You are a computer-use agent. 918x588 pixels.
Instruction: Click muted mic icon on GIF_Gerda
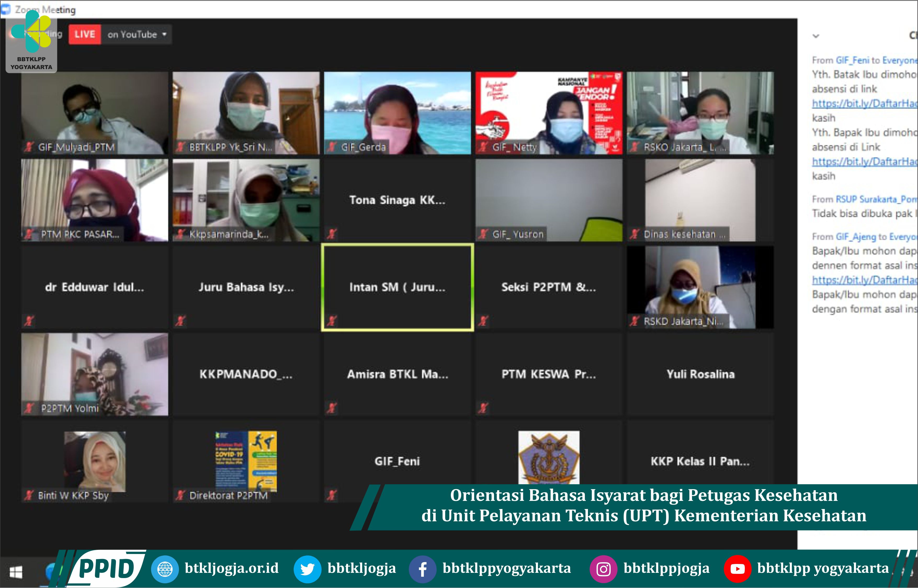[332, 147]
